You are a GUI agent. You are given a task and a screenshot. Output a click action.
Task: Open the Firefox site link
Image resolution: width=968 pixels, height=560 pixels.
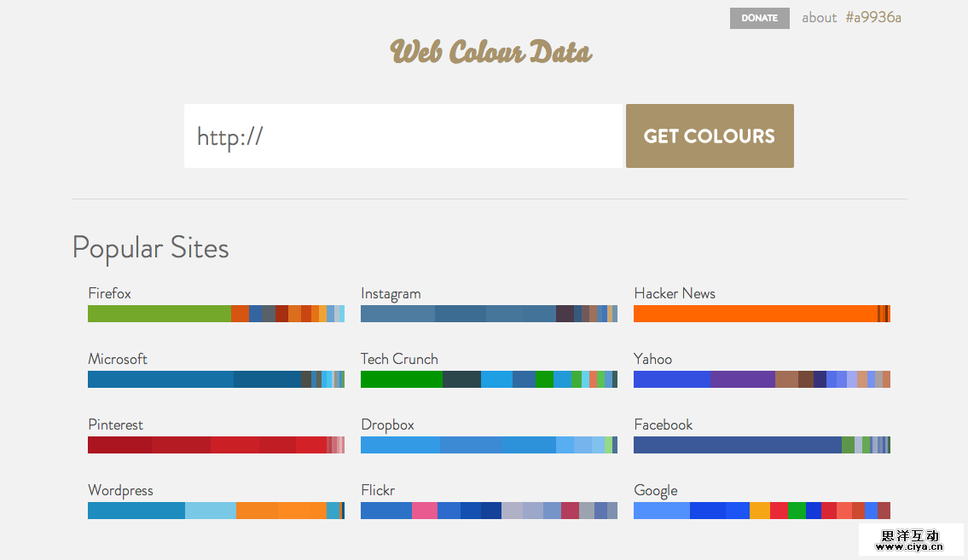(x=109, y=294)
